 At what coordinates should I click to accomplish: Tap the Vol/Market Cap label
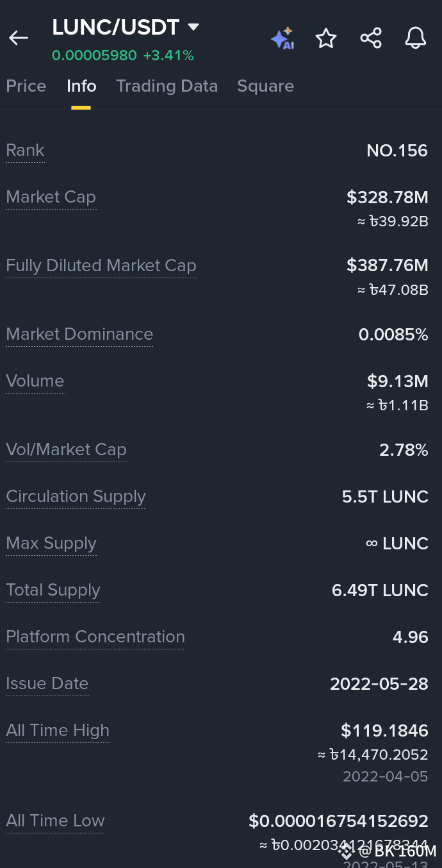(66, 449)
